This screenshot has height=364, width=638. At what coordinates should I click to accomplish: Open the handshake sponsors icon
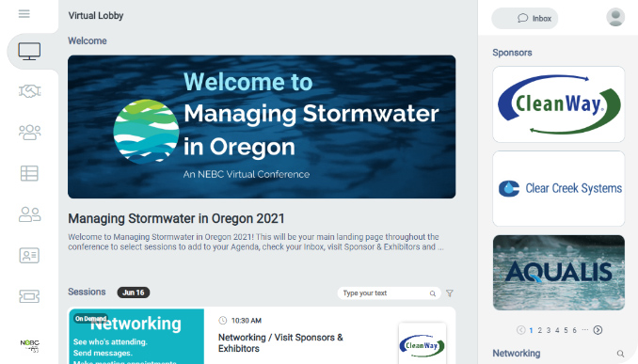click(30, 91)
